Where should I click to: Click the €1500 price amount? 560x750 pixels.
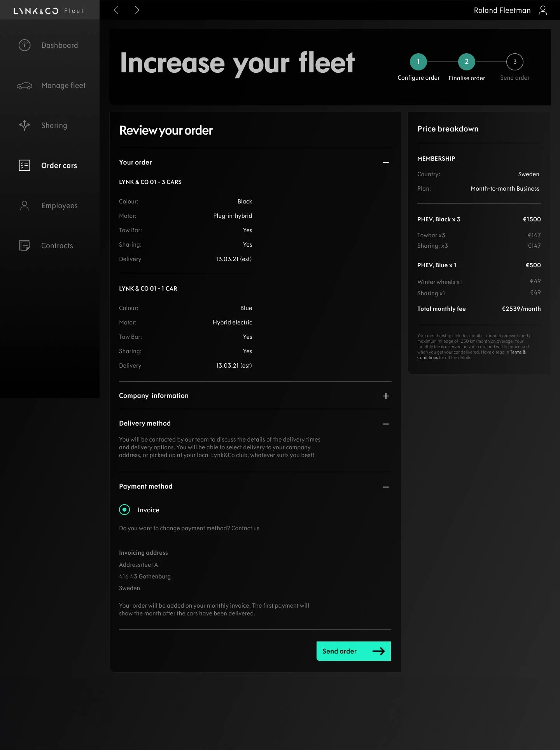(x=532, y=219)
